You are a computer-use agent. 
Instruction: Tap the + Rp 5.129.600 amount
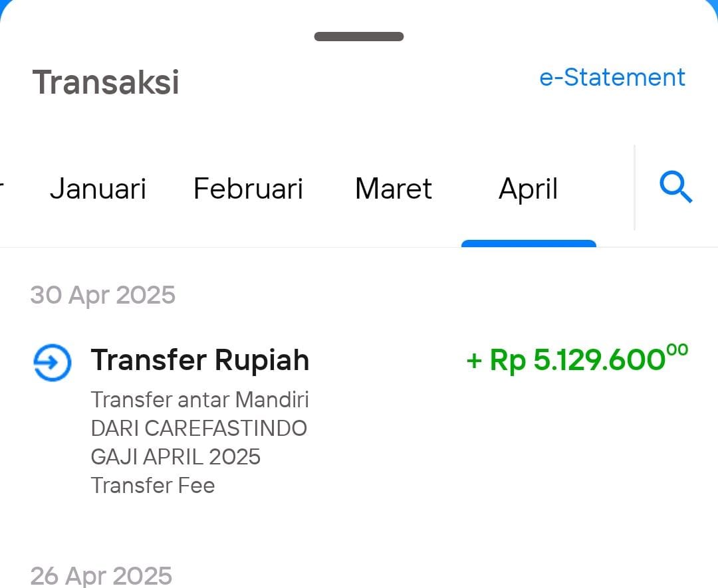(577, 359)
